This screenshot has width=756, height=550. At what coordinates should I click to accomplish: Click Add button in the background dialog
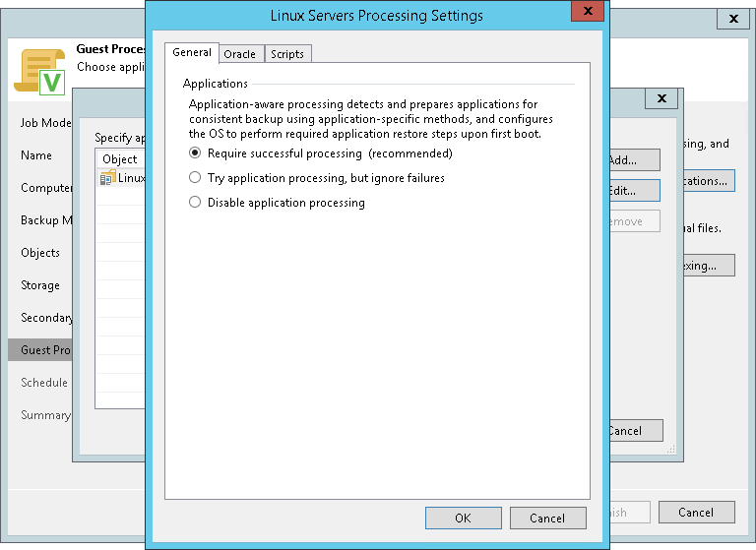[635, 160]
